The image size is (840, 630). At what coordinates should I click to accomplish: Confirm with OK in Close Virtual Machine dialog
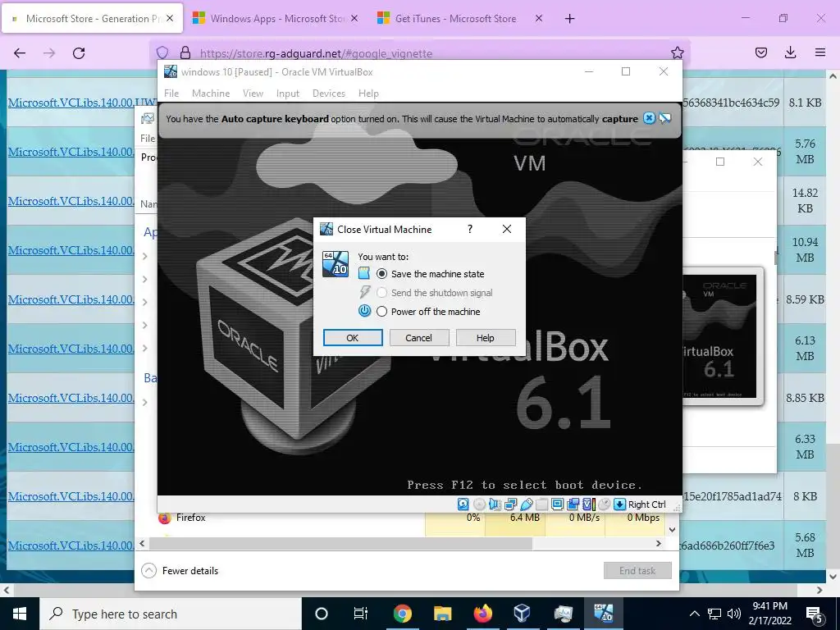tap(353, 337)
